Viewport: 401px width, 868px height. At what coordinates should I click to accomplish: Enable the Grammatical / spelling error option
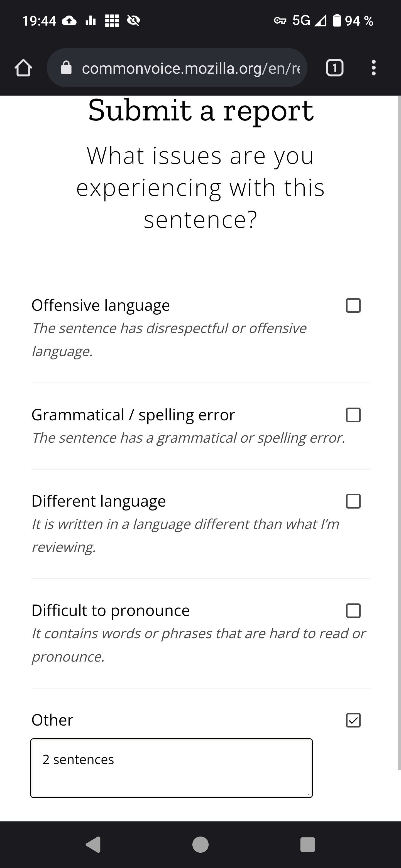tap(354, 415)
